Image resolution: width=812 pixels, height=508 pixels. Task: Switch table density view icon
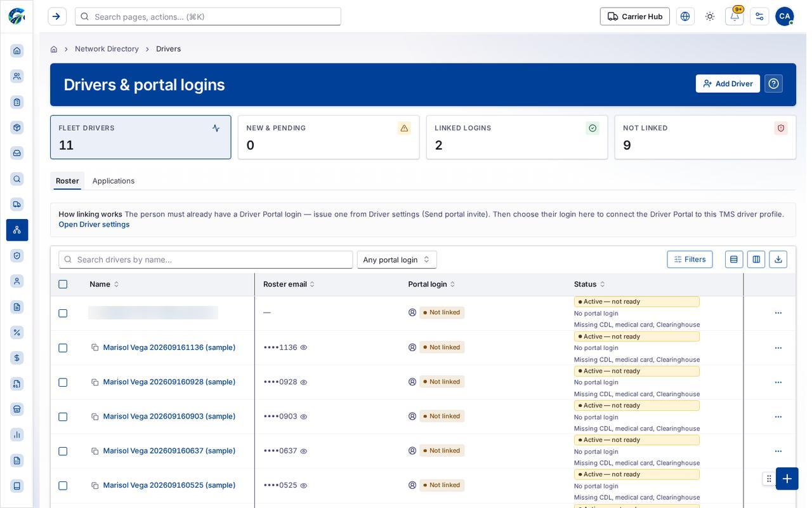734,259
